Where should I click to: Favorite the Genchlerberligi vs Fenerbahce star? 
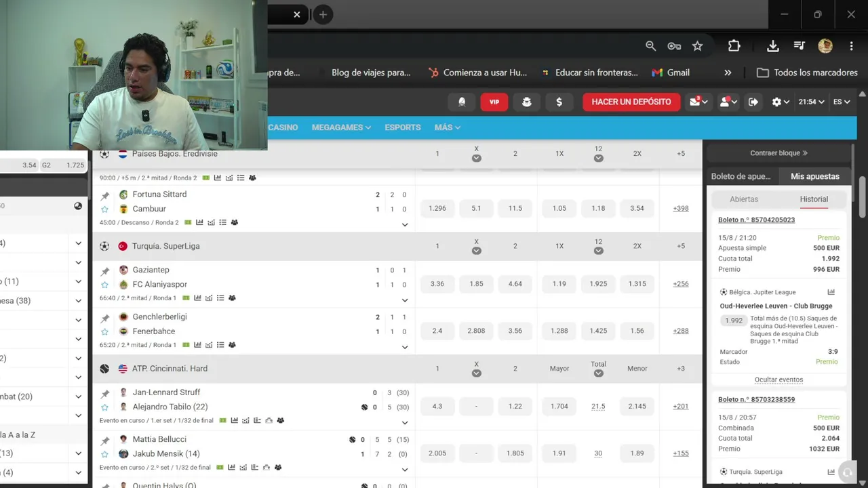tap(105, 331)
